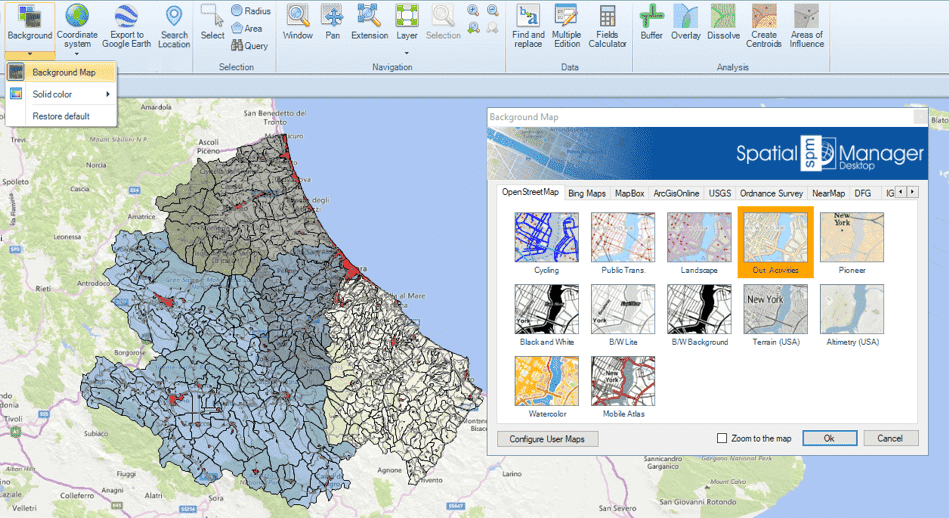Click the Search Location pin icon
This screenshot has height=518, width=949.
point(174,16)
